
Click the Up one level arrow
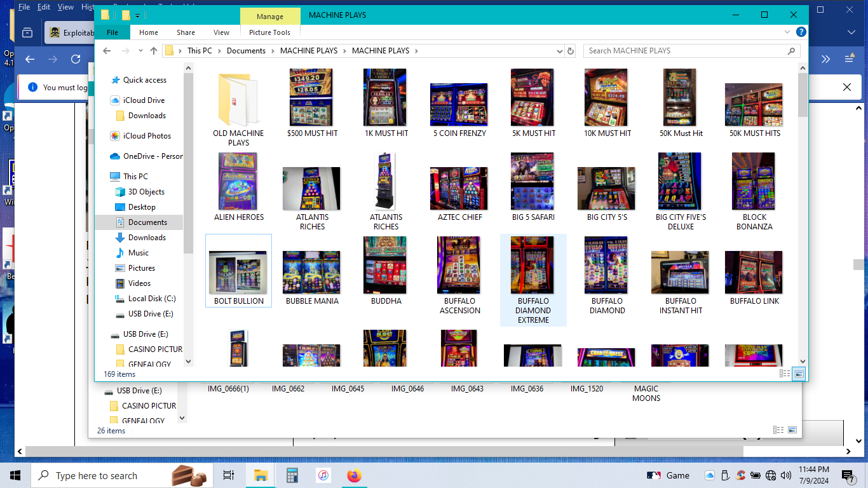click(x=154, y=51)
